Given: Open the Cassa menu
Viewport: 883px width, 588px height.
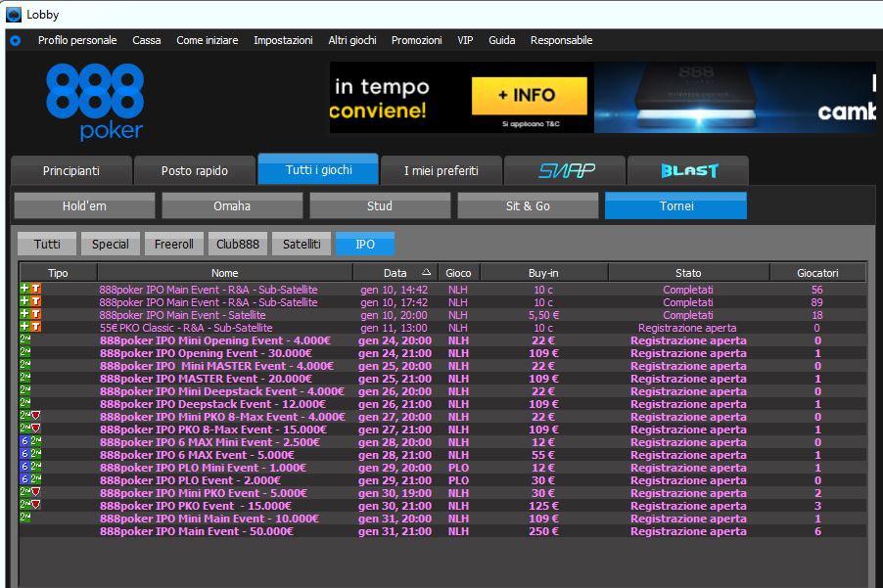Looking at the screenshot, I should pyautogui.click(x=147, y=40).
